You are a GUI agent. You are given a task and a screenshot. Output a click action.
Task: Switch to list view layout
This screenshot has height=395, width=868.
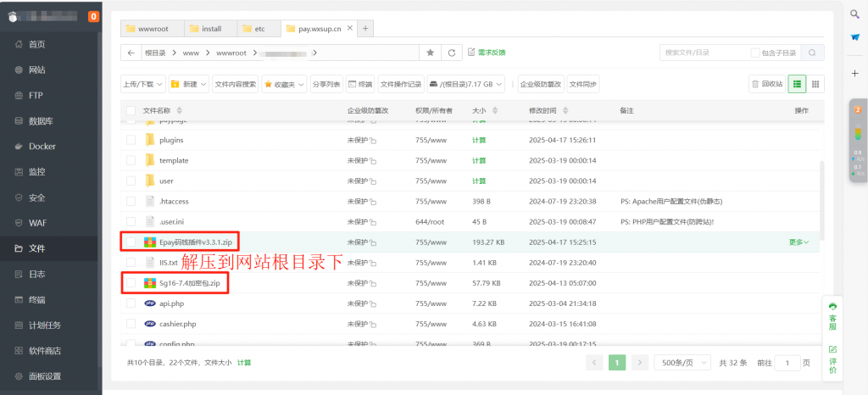click(x=797, y=84)
